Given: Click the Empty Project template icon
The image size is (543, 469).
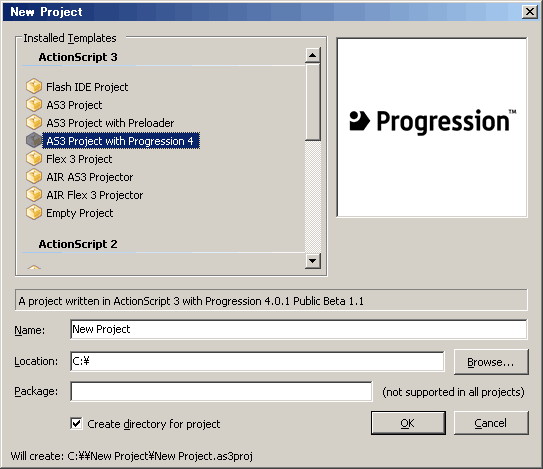Looking at the screenshot, I should coord(34,213).
